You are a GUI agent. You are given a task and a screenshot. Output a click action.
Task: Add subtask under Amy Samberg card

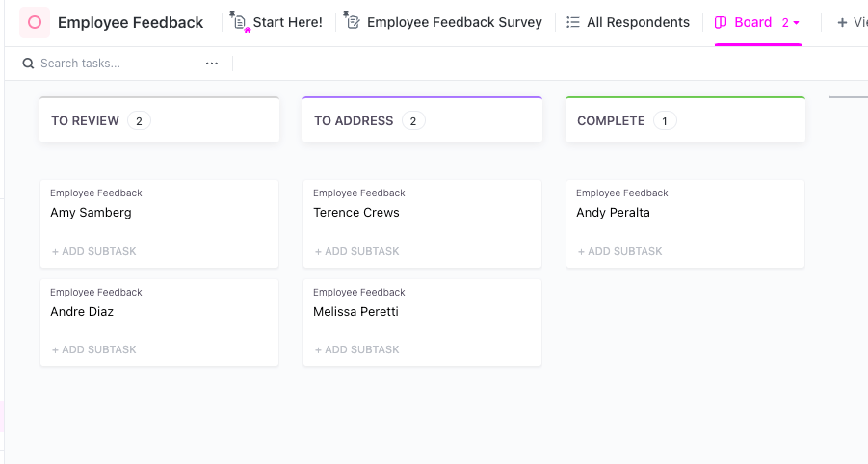[94, 251]
